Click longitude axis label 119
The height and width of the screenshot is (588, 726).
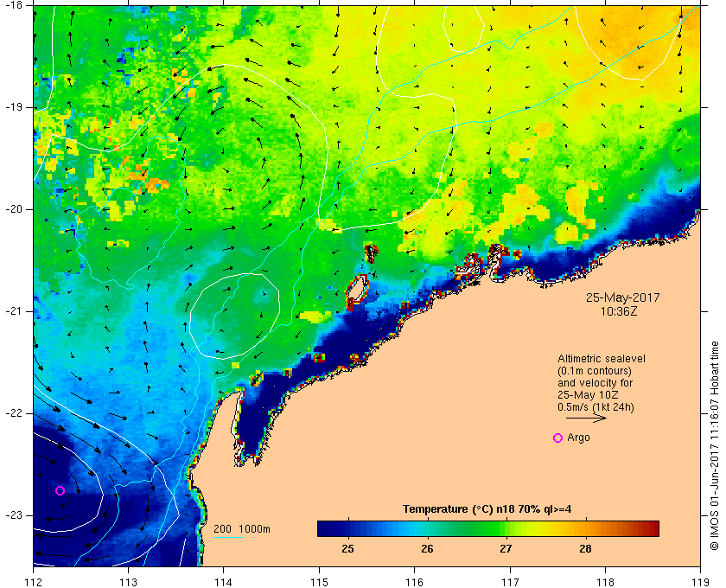pos(701,581)
